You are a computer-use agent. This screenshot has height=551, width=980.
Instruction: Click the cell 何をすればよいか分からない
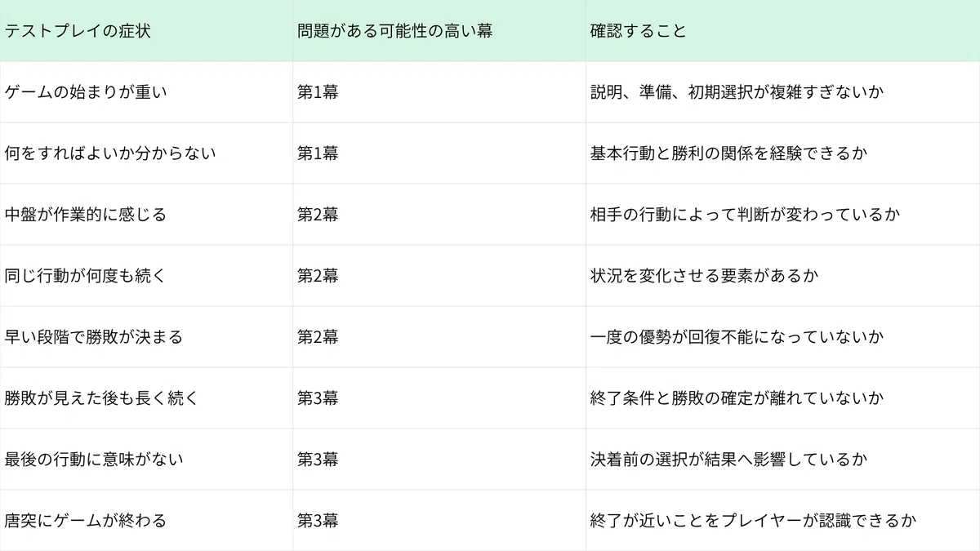(146, 153)
